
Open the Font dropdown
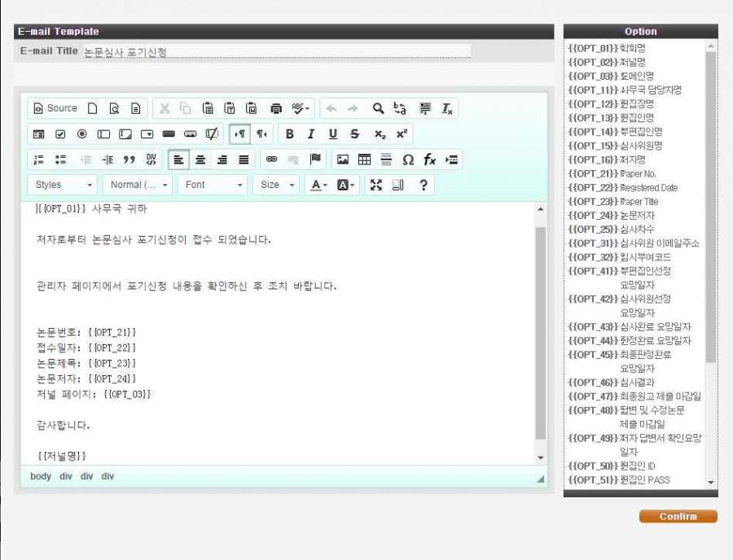coord(213,185)
